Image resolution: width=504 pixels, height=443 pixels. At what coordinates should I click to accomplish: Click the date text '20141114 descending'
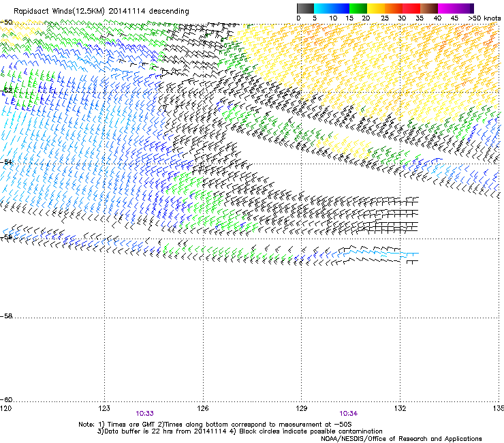pyautogui.click(x=149, y=12)
